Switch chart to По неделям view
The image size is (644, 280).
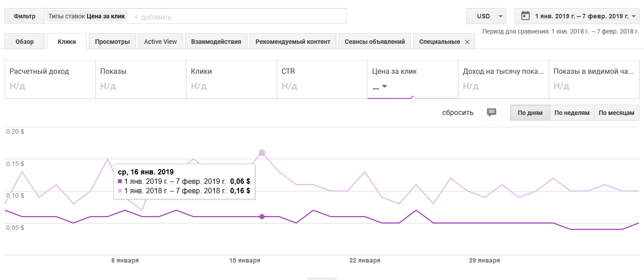(572, 113)
